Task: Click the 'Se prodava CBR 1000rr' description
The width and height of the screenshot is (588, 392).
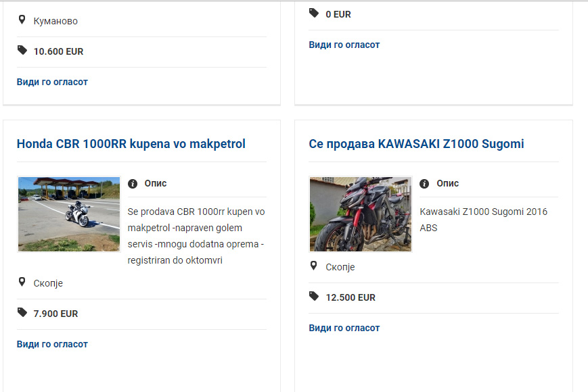Action: pos(196,236)
